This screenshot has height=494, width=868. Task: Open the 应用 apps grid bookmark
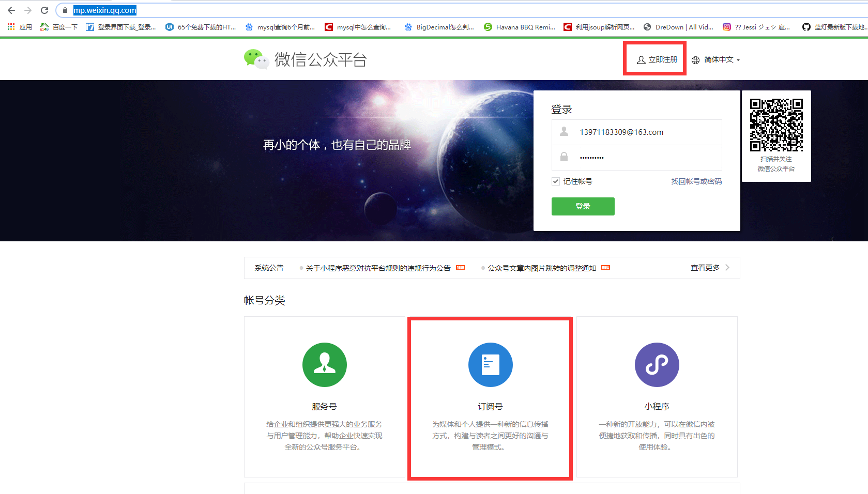20,27
